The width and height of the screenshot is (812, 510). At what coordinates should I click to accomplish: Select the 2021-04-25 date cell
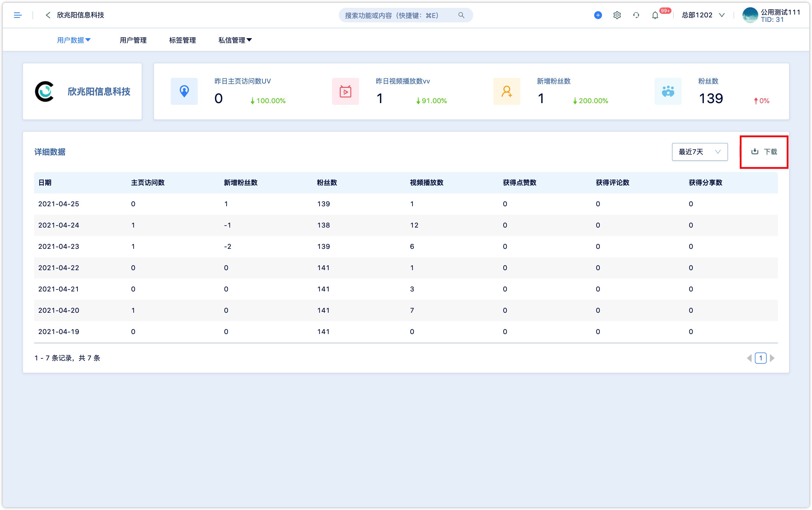pyautogui.click(x=59, y=204)
